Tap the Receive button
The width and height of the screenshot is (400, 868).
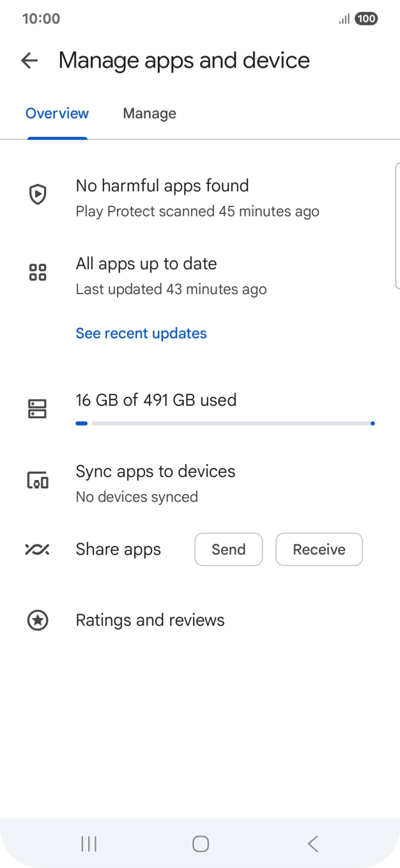click(319, 550)
